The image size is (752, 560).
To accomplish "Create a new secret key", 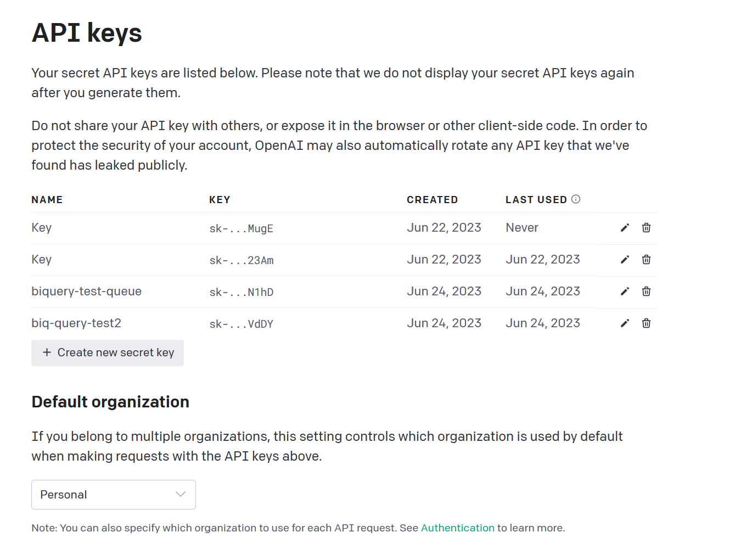I will click(x=108, y=352).
